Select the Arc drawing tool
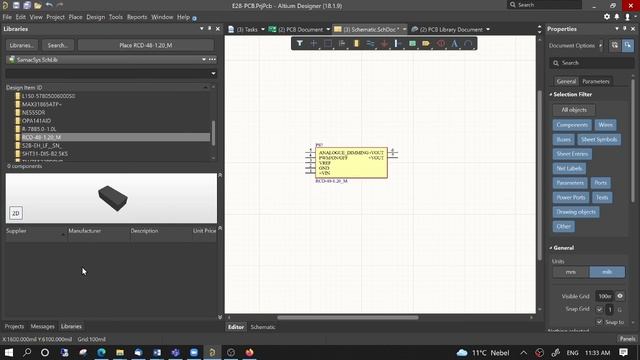 468,43
